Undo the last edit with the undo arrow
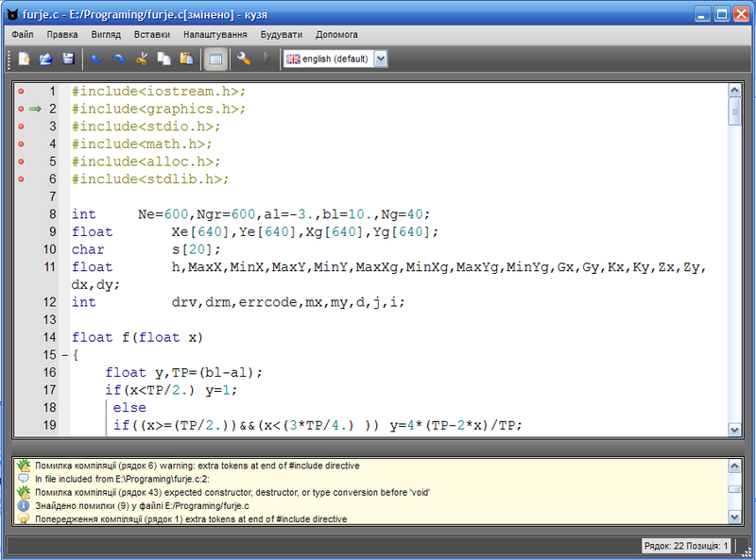Image resolution: width=756 pixels, height=560 pixels. [x=97, y=59]
